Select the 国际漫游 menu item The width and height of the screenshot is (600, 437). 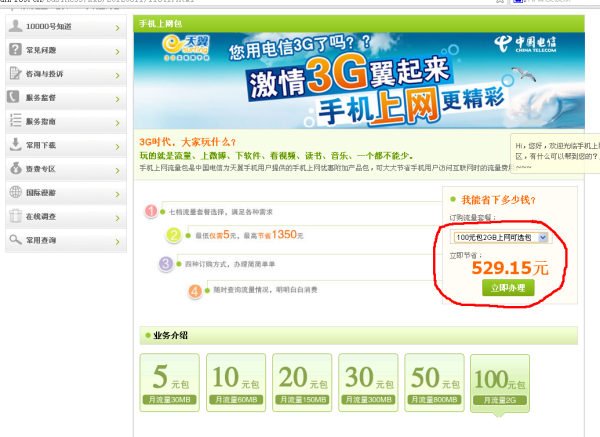[66, 192]
